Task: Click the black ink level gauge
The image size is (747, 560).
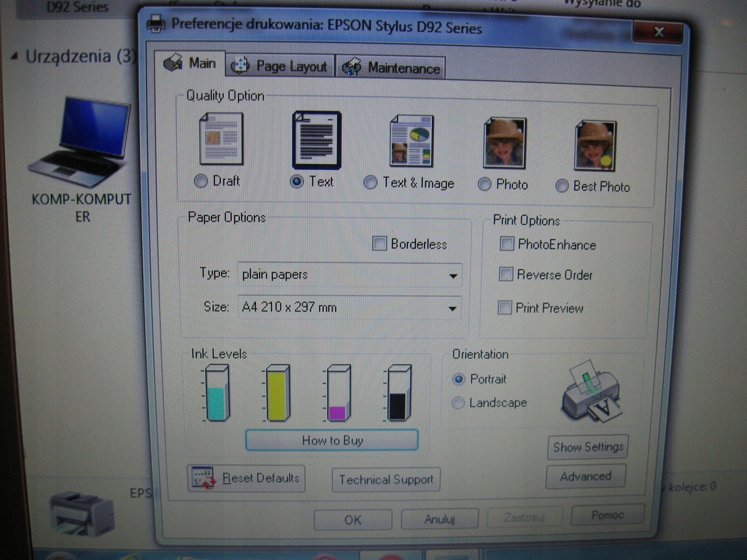Action: click(398, 393)
